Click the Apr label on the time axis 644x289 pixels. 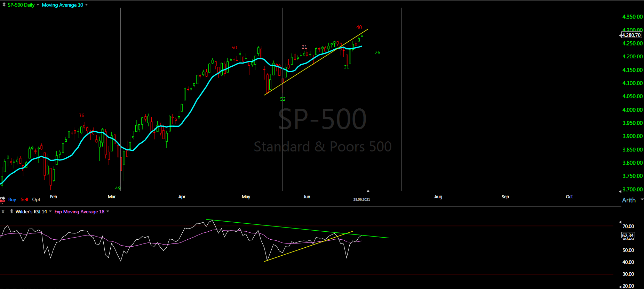pos(182,197)
